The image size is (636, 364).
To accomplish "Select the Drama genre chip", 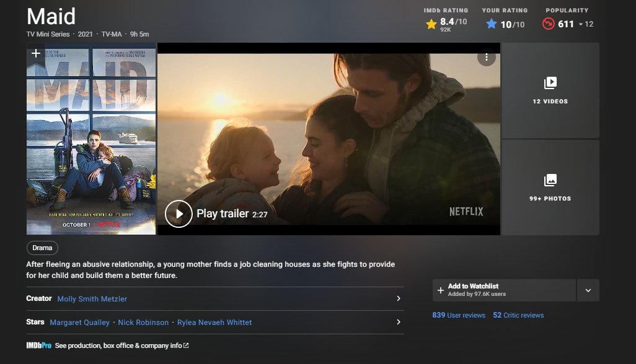I will (42, 248).
